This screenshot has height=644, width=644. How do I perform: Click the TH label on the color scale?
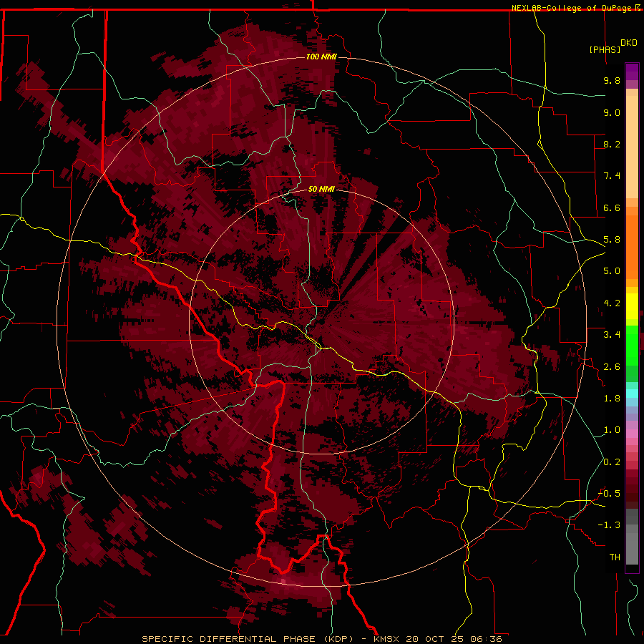[x=615, y=557]
